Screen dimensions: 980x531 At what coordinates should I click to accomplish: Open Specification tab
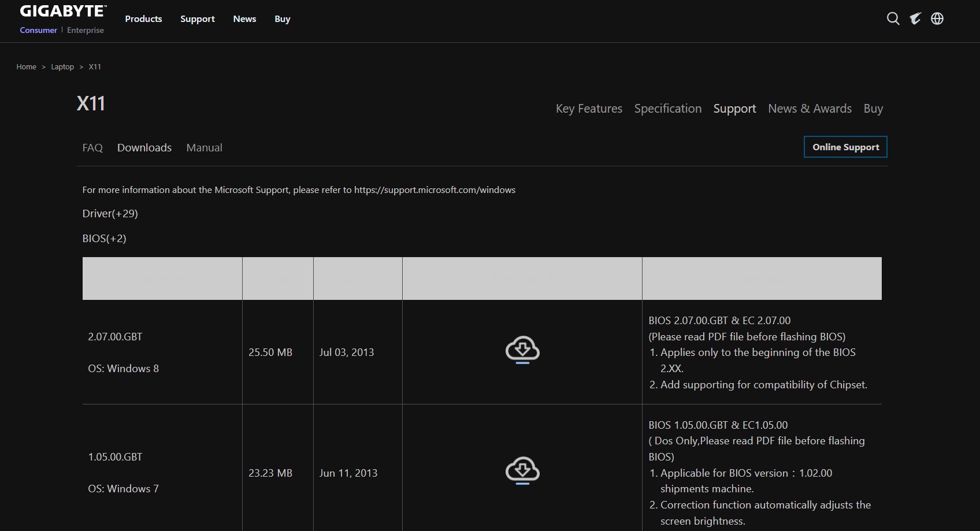668,109
